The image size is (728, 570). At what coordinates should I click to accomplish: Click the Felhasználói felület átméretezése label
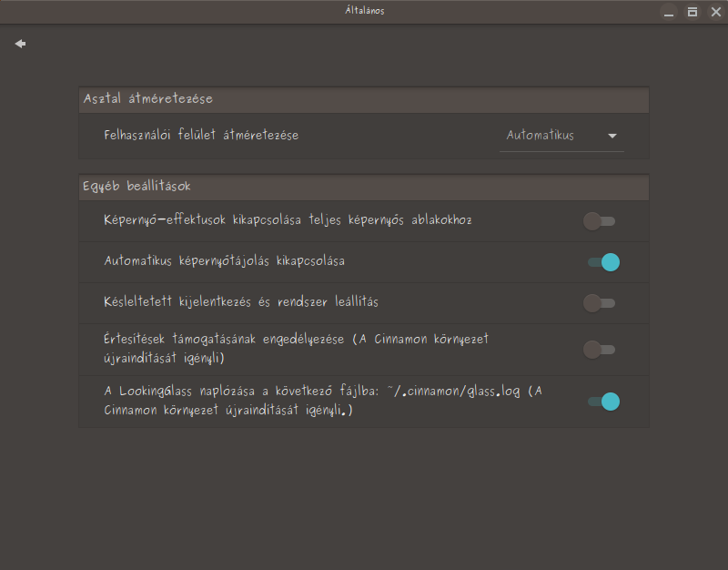pyautogui.click(x=201, y=135)
